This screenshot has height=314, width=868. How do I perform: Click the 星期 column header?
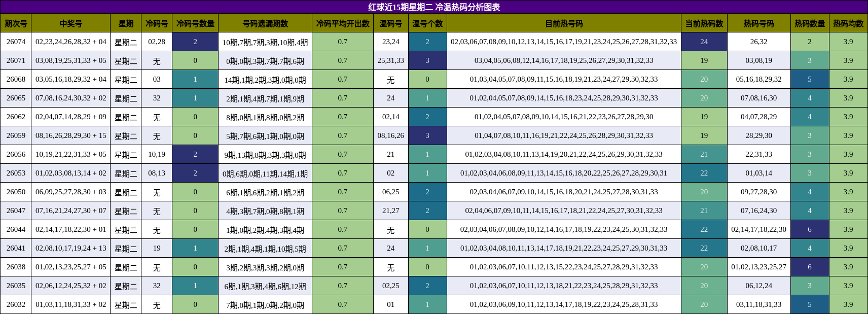126,23
